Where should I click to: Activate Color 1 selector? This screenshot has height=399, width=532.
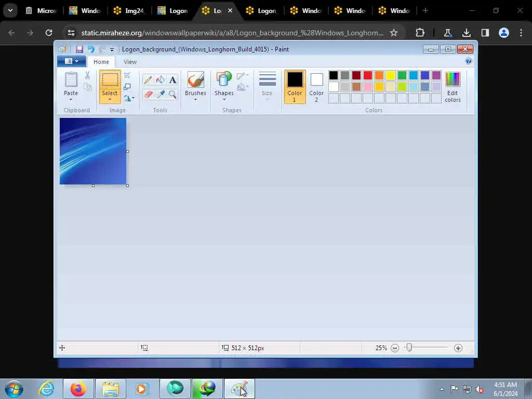click(x=295, y=87)
